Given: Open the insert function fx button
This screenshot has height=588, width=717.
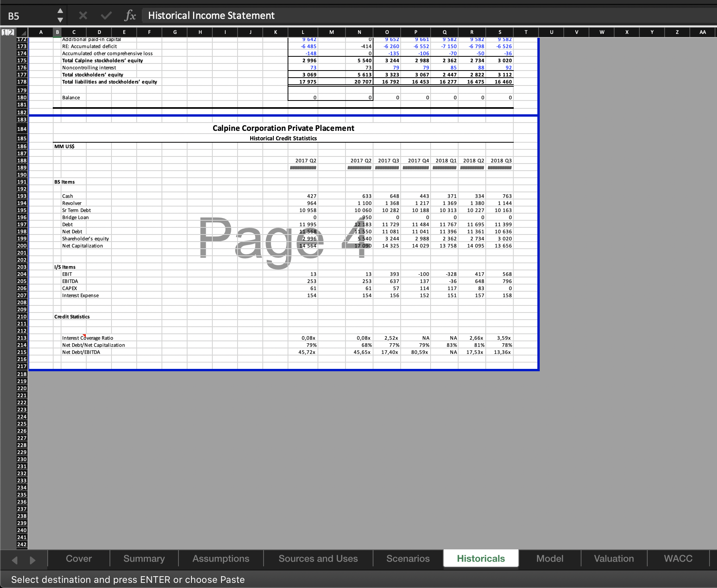Looking at the screenshot, I should (x=130, y=15).
